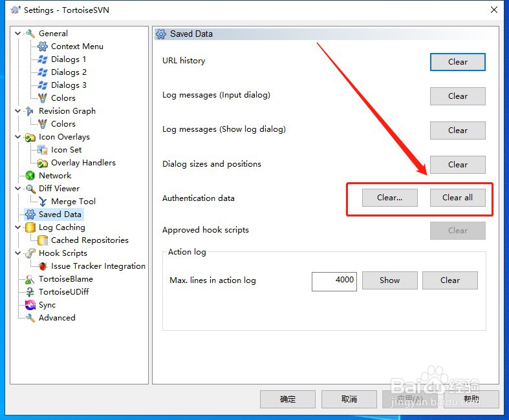This screenshot has height=420, width=509.
Task: Click the Icon Set icon
Action: 43,150
